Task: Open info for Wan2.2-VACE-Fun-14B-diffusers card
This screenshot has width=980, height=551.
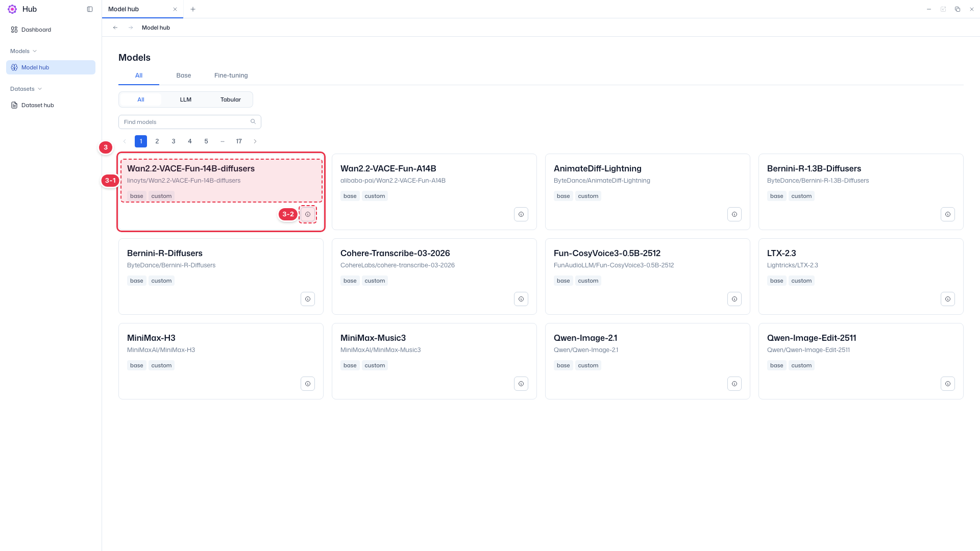Action: click(x=308, y=214)
